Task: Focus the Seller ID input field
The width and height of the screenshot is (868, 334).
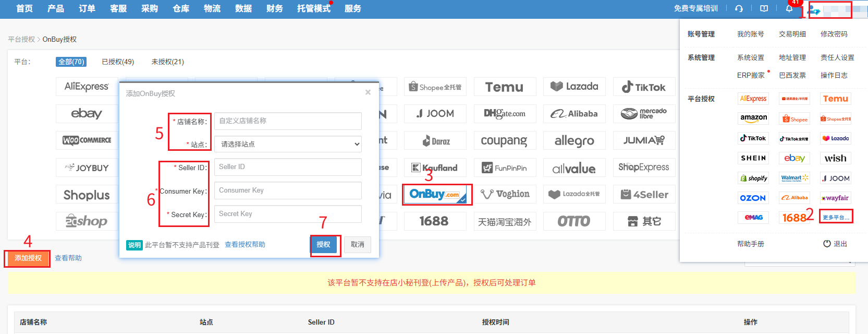Action: [288, 167]
